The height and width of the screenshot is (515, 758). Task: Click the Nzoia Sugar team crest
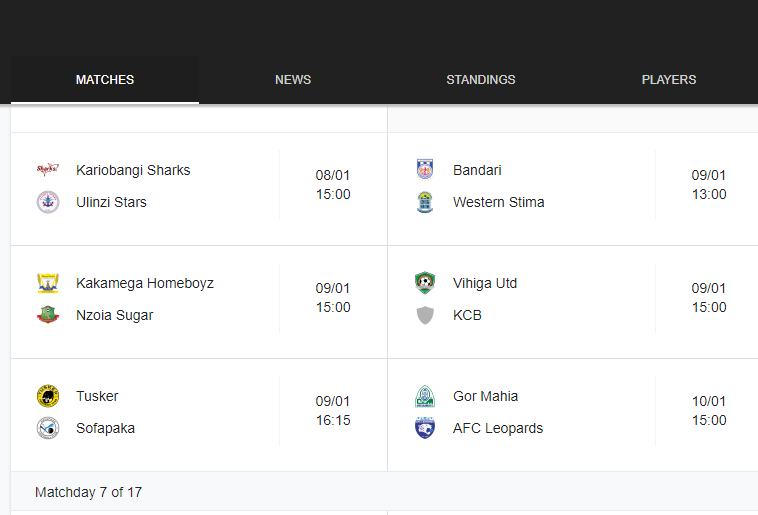point(48,315)
